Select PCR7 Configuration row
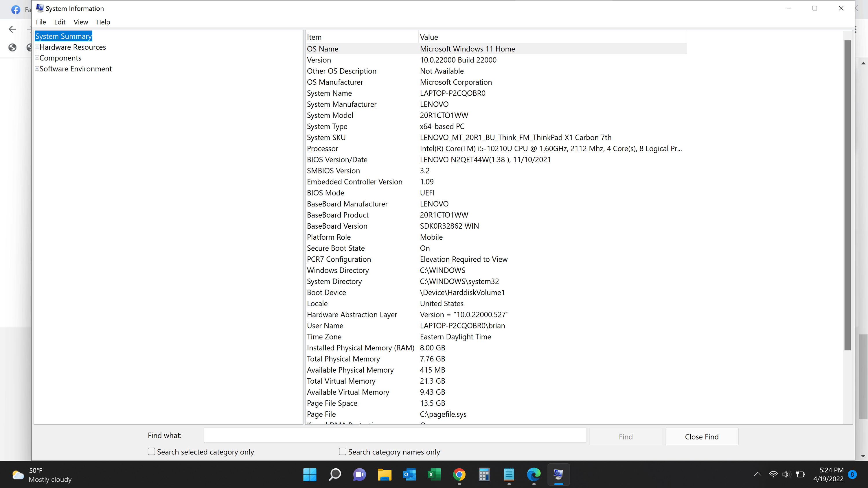Viewport: 868px width, 488px height. (x=496, y=259)
